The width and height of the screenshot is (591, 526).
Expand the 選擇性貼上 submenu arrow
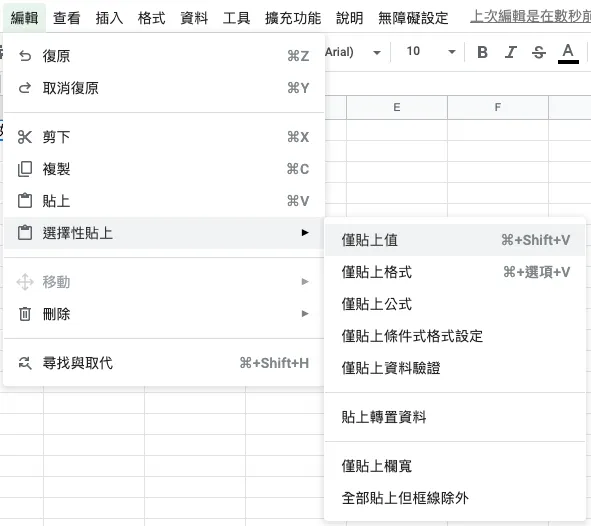[x=305, y=232]
